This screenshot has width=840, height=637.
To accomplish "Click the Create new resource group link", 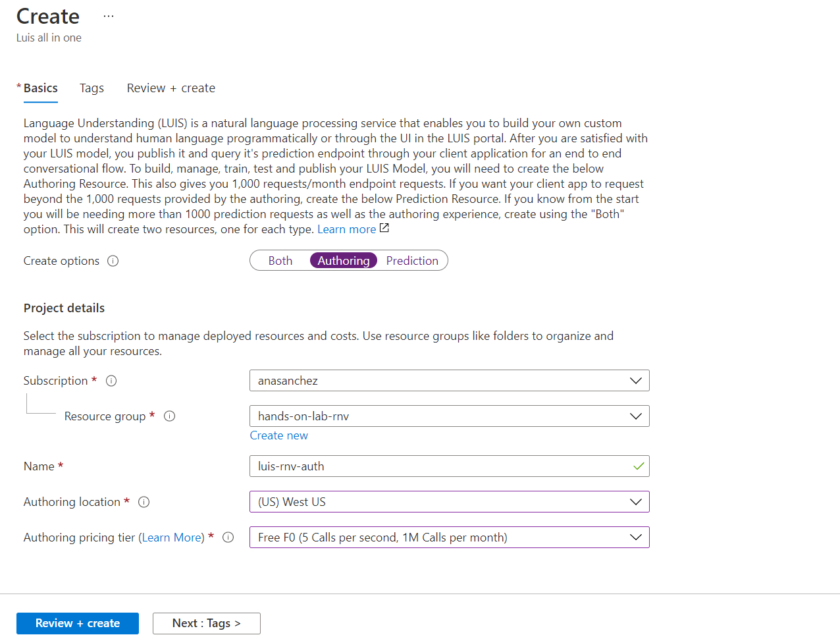I will click(x=279, y=435).
